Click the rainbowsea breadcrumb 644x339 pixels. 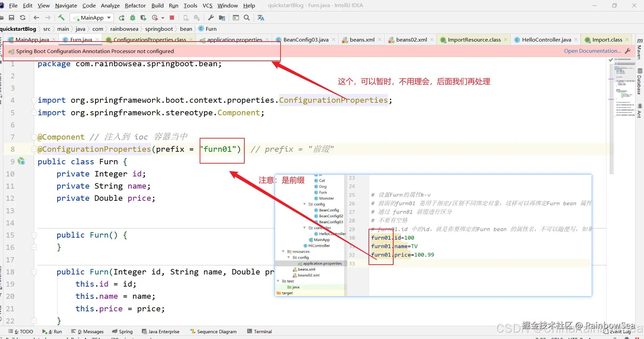coord(124,29)
